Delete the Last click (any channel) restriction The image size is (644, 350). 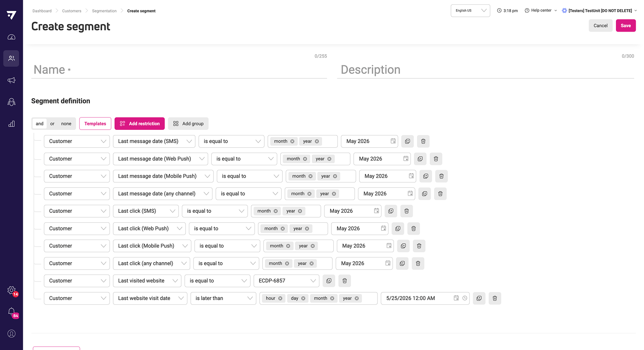(418, 263)
